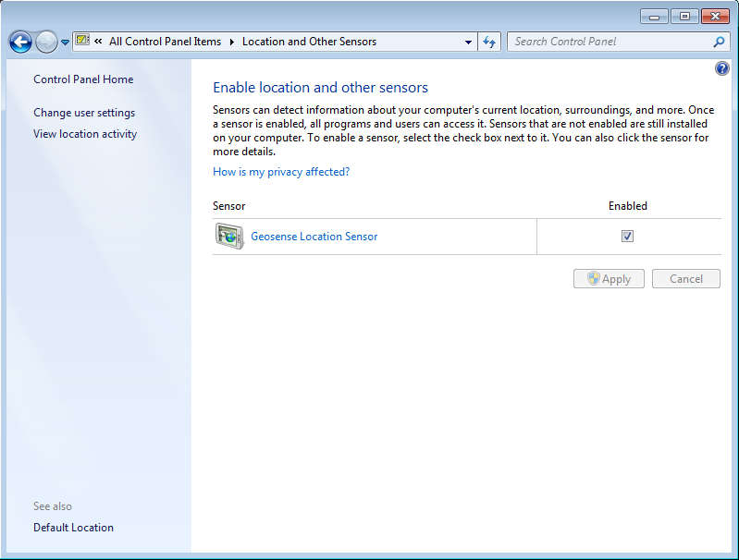739x560 pixels.
Task: Open View location activity
Action: pyautogui.click(x=85, y=134)
